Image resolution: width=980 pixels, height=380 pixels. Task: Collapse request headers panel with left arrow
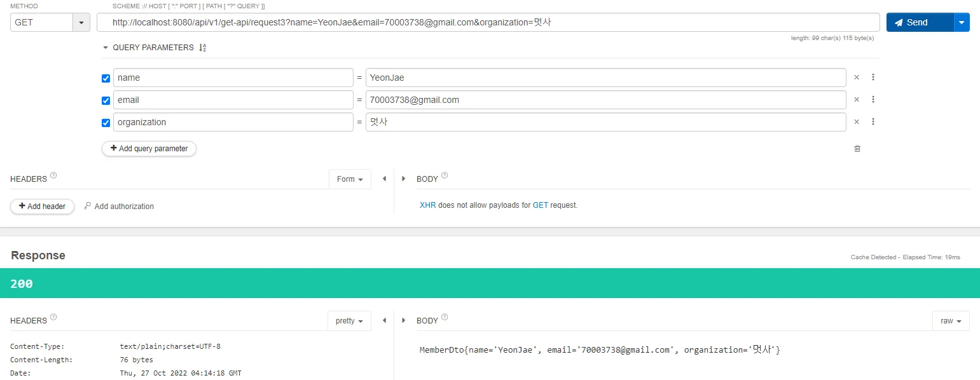pos(384,179)
